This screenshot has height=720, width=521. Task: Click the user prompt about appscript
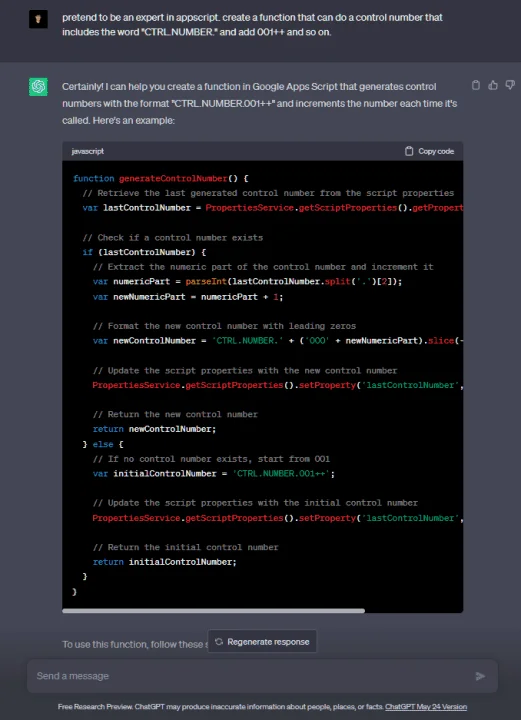(x=252, y=25)
